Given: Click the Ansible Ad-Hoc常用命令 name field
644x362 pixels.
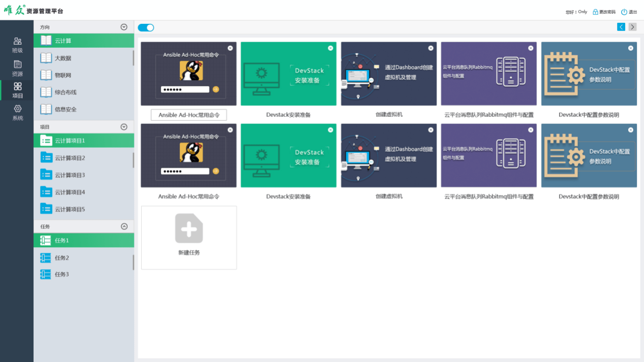Looking at the screenshot, I should click(x=189, y=115).
